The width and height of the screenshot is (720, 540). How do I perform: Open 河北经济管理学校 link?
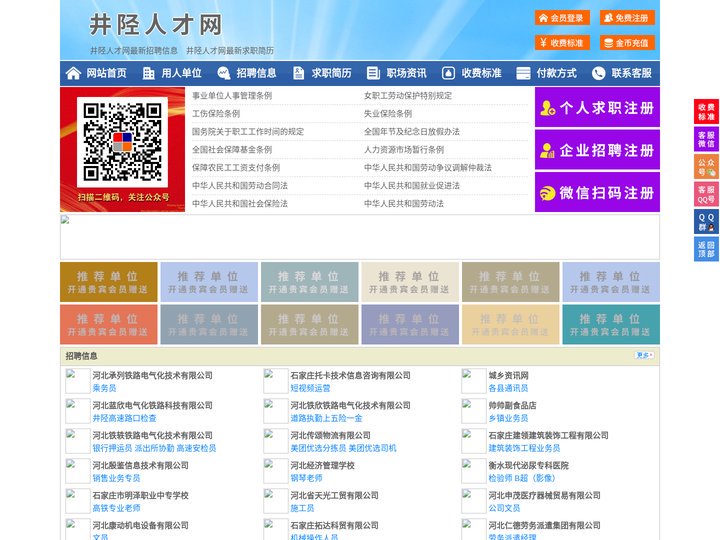point(322,465)
